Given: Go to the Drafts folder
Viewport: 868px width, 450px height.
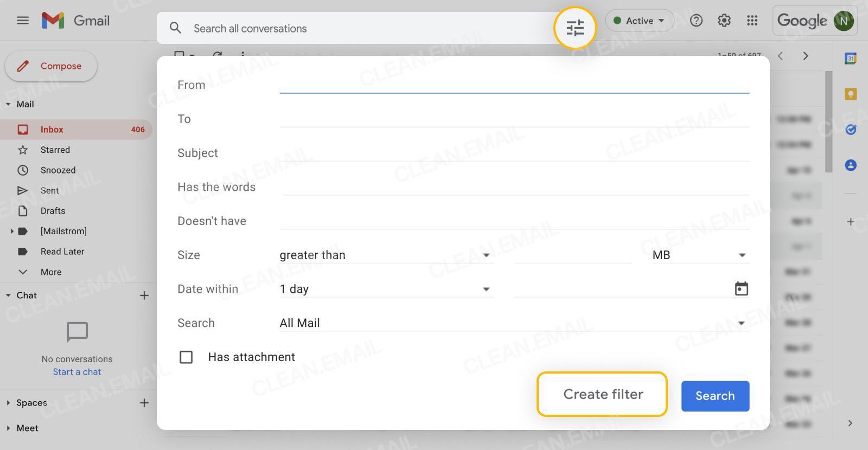Looking at the screenshot, I should click(53, 211).
